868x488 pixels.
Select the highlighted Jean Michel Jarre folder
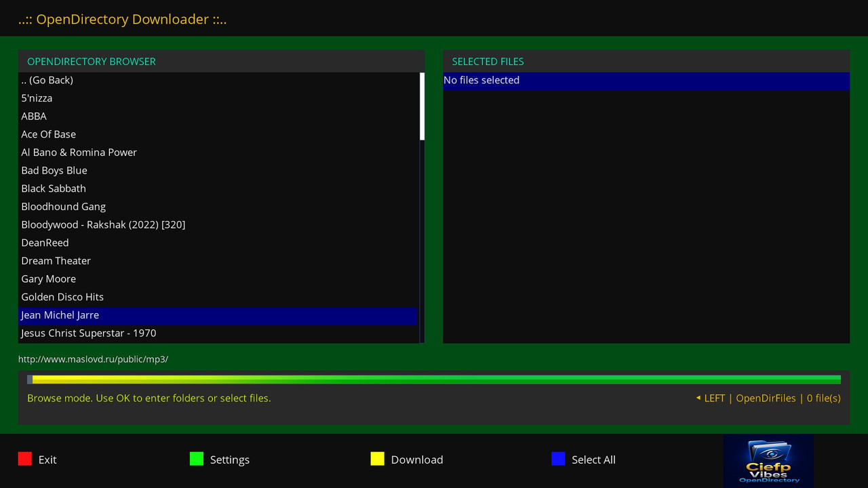coord(218,315)
